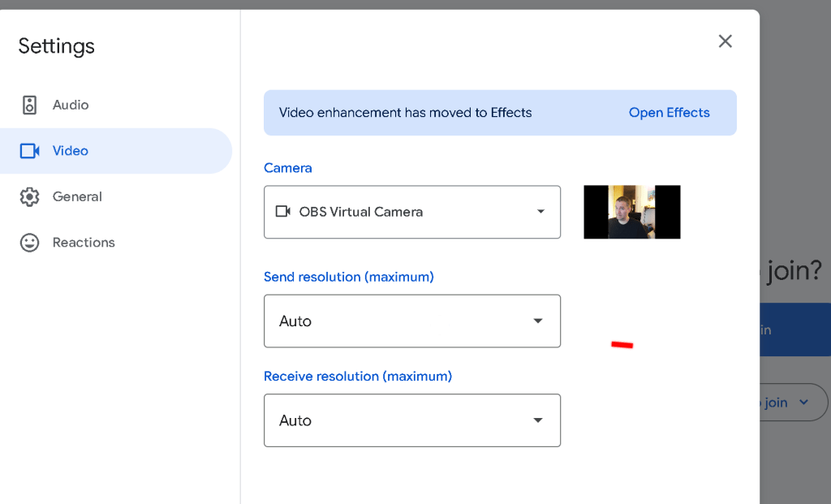831x504 pixels.
Task: Click 'Video enhancement has moved to Effects' text
Action: [406, 112]
